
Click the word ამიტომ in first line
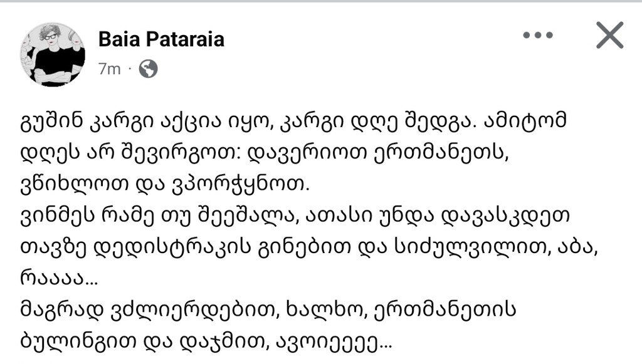click(x=526, y=122)
